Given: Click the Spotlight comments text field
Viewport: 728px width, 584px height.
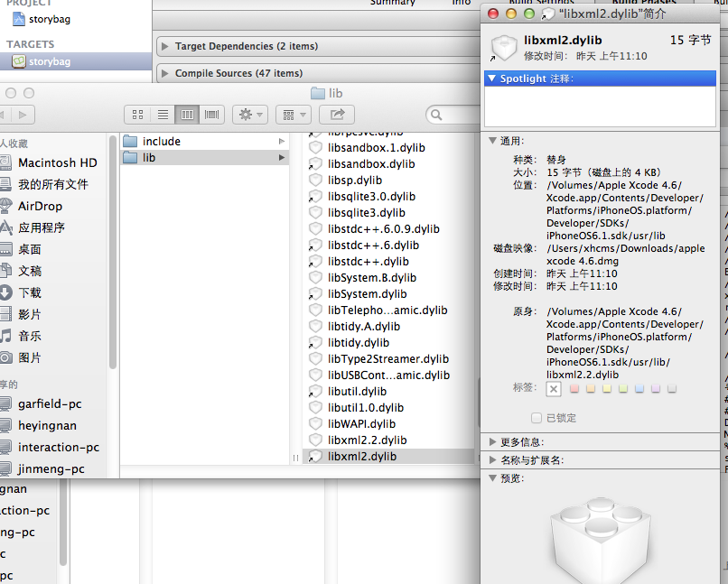Looking at the screenshot, I should point(600,107).
